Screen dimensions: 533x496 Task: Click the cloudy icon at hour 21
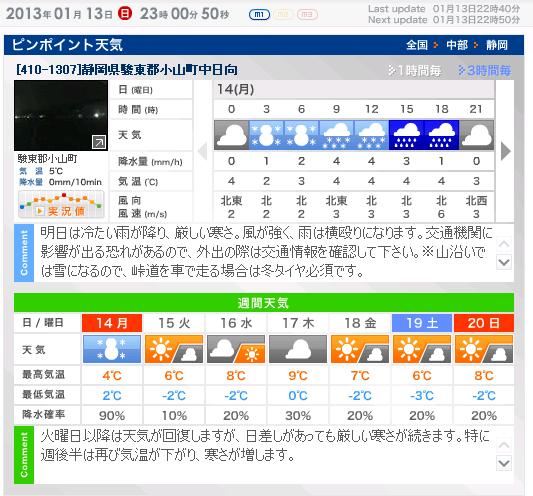(x=476, y=135)
